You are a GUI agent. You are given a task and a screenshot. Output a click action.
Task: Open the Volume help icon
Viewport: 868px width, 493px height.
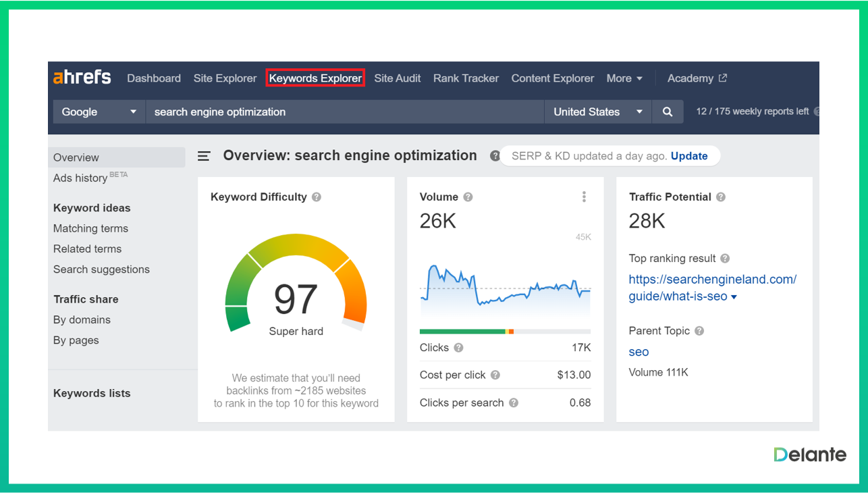click(468, 197)
